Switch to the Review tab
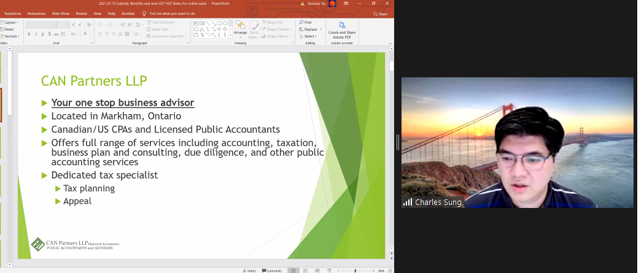 point(81,13)
